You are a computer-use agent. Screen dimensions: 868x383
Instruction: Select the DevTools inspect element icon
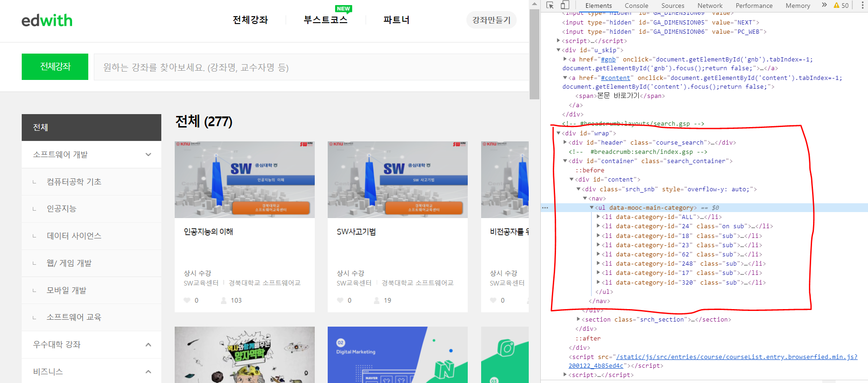[x=550, y=6]
